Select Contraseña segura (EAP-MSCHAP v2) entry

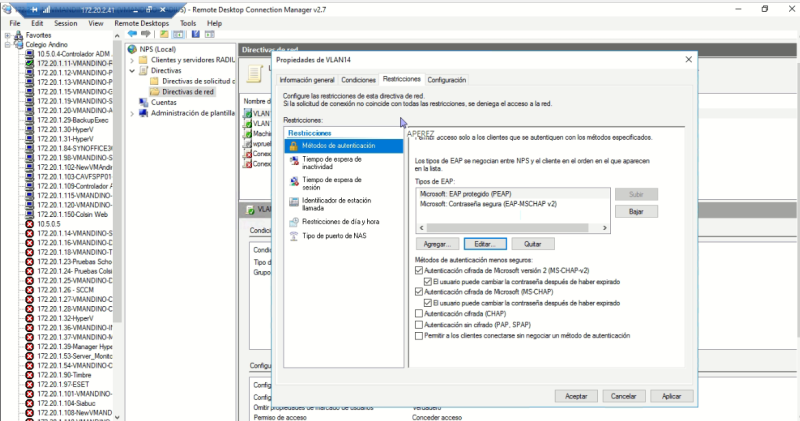click(513, 204)
